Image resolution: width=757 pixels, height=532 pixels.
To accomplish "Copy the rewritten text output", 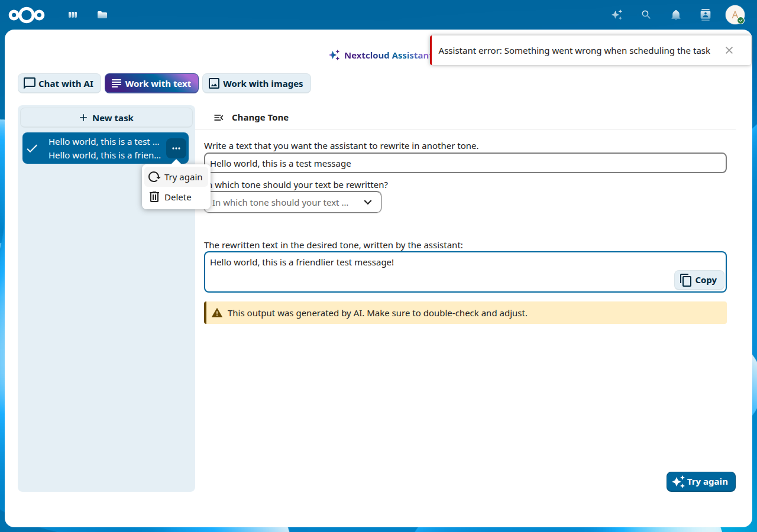I will pos(699,280).
